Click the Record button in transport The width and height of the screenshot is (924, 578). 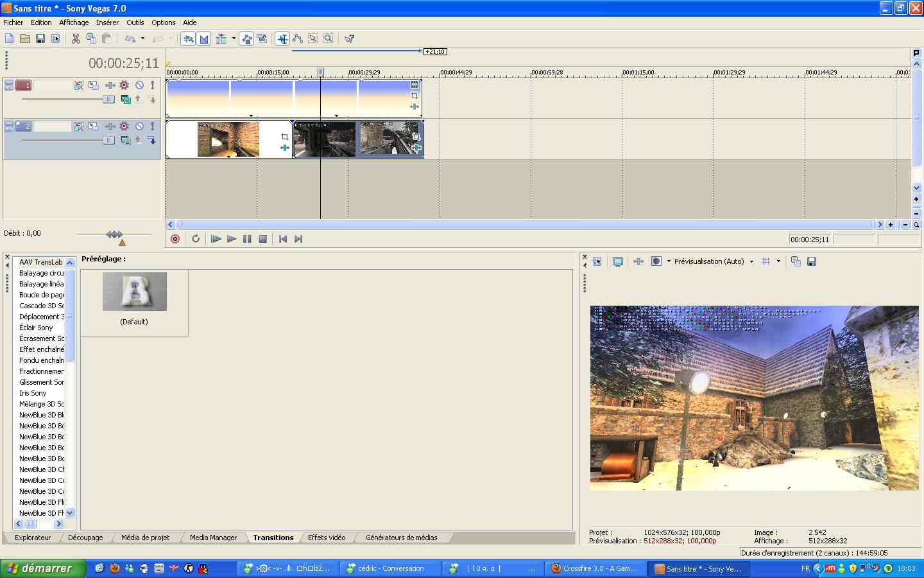tap(175, 239)
